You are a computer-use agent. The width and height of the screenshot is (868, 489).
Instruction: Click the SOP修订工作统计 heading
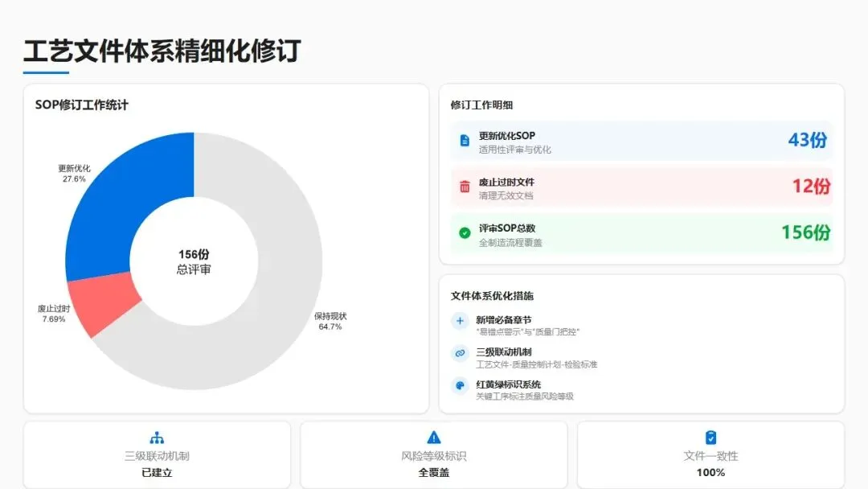[81, 105]
